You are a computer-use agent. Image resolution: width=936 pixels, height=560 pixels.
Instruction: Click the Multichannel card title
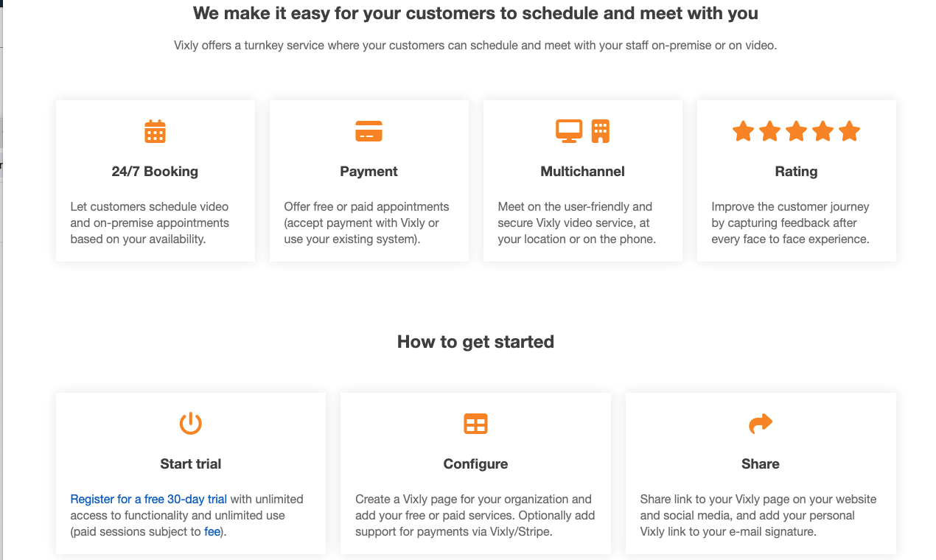(582, 171)
